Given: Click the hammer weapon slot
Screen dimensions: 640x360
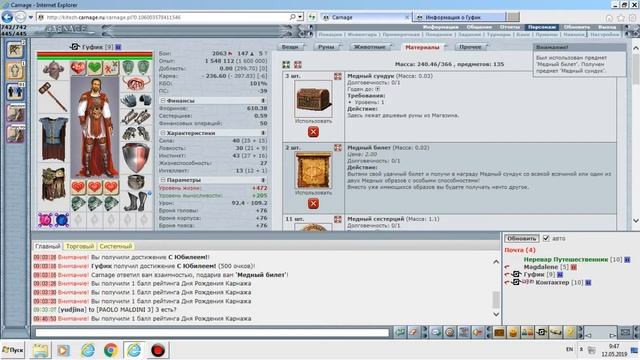Looking at the screenshot, I should (53, 97).
